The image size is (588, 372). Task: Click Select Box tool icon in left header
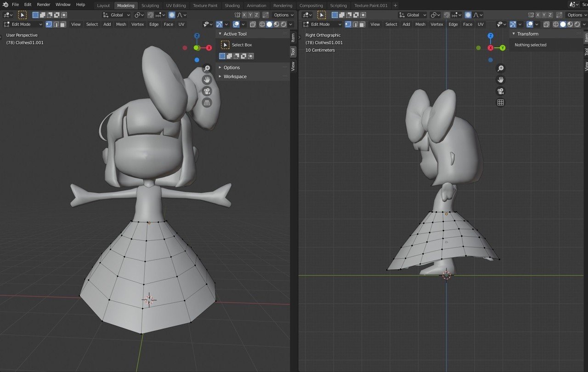pos(22,15)
